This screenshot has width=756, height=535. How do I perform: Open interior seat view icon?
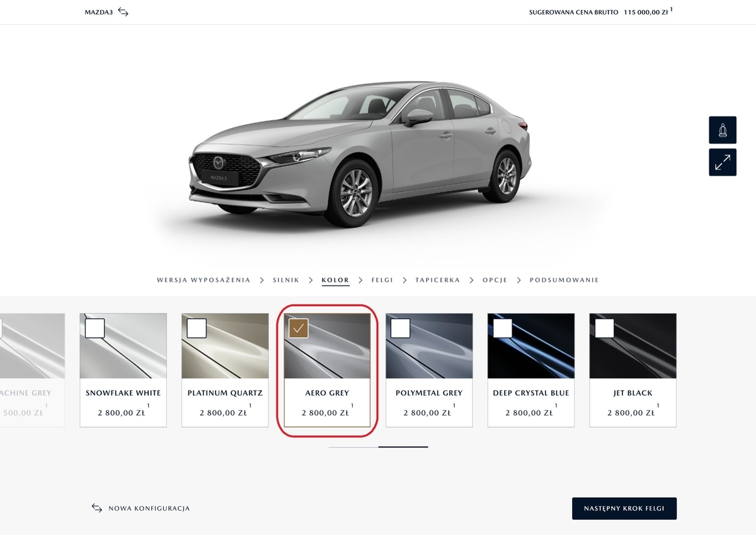pos(722,130)
